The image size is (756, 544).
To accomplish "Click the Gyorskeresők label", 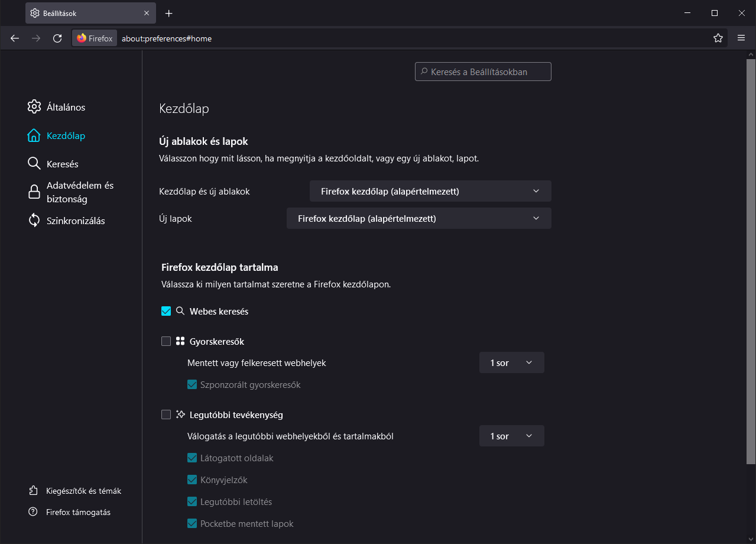I will pyautogui.click(x=217, y=342).
